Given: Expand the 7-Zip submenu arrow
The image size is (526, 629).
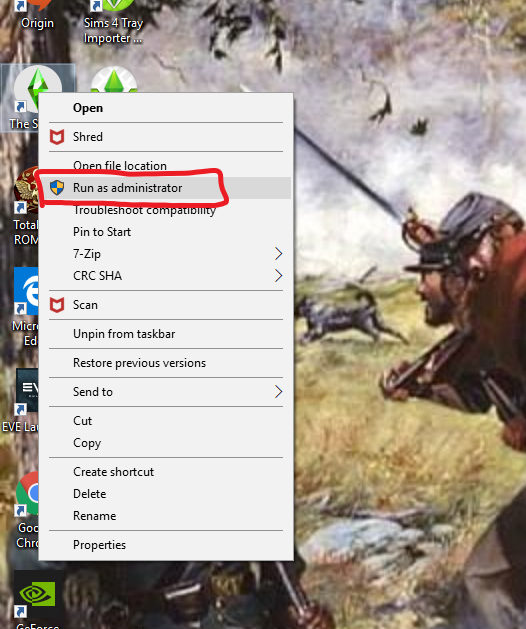Looking at the screenshot, I should [278, 254].
